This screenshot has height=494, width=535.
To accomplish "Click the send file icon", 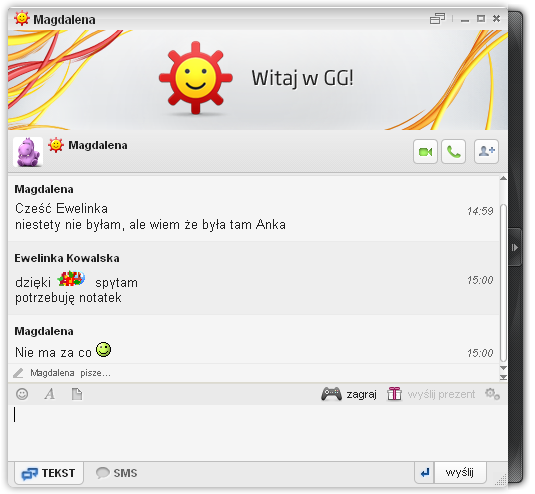I will coord(77,394).
